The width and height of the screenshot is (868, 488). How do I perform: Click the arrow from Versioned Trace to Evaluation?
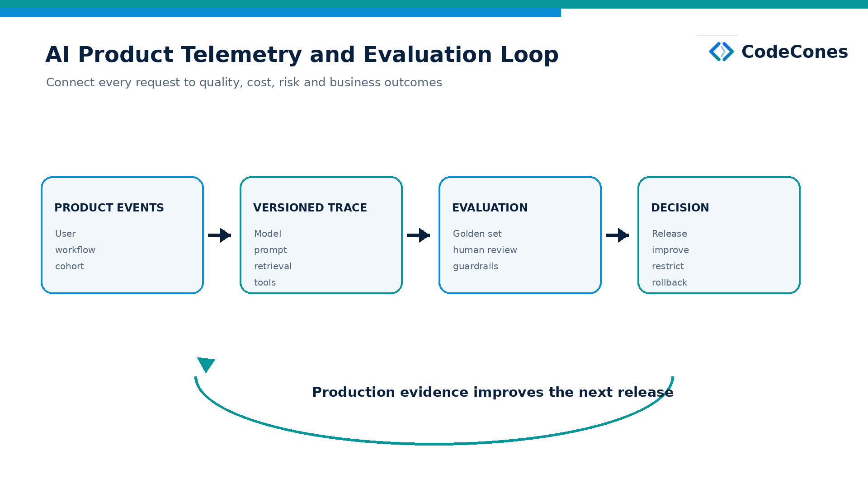click(419, 235)
